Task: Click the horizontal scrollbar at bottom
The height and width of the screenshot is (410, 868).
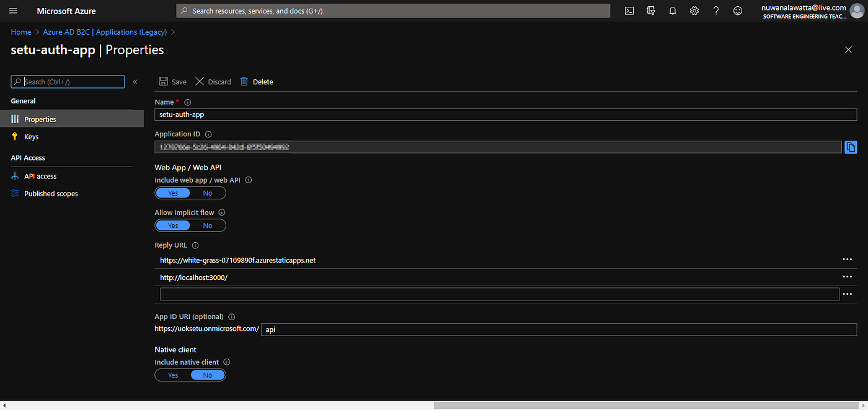Action: (x=648, y=405)
